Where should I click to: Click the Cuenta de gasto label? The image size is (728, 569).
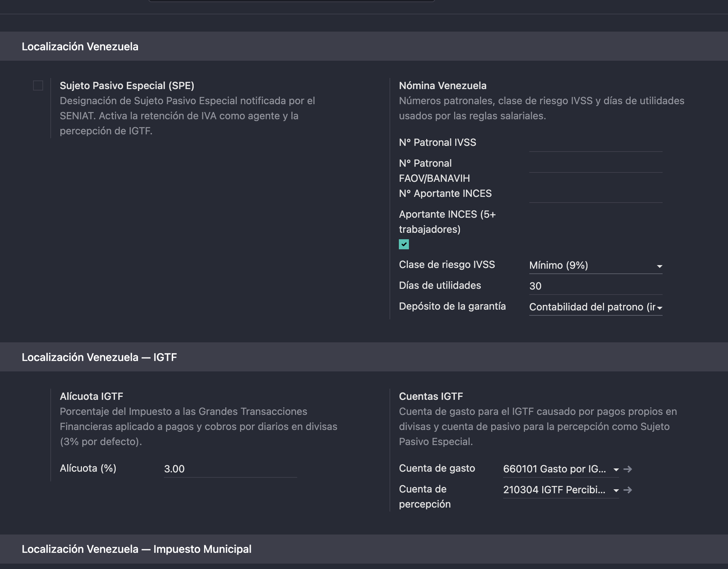pos(437,469)
